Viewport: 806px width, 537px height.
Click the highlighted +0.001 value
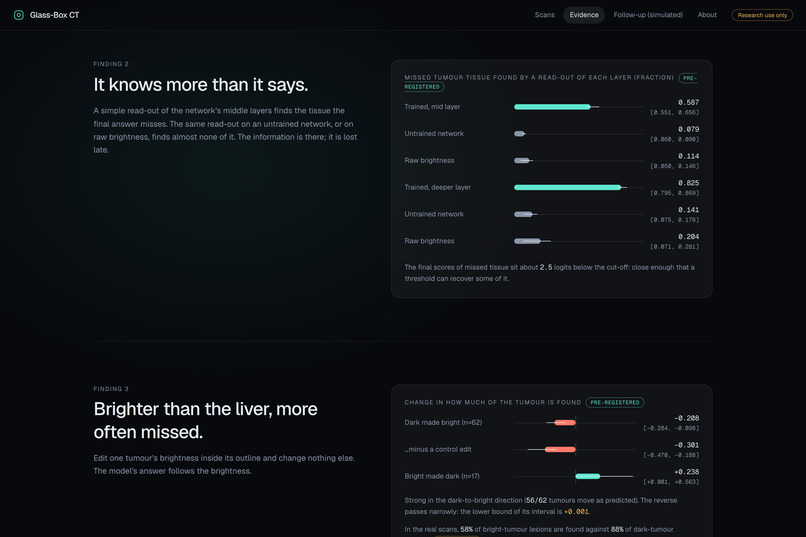576,512
